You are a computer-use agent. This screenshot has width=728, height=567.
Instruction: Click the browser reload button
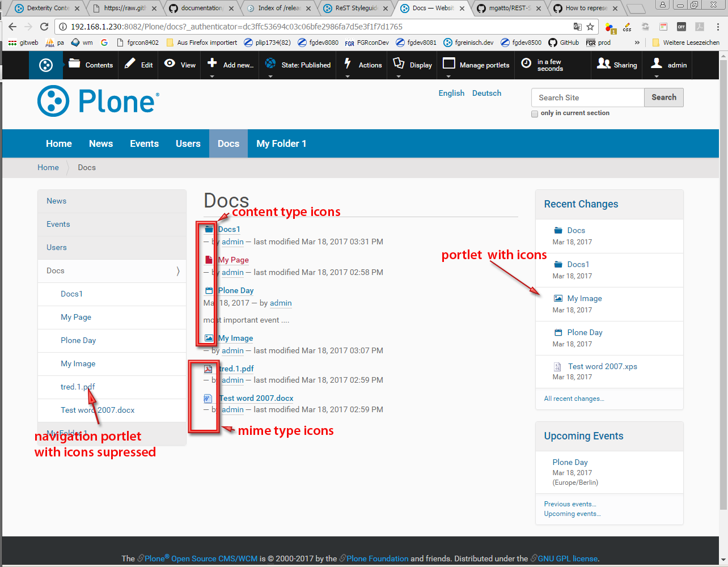[44, 27]
